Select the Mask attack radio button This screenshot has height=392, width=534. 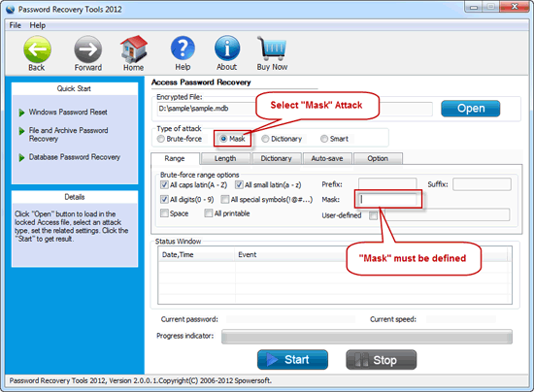click(x=223, y=139)
